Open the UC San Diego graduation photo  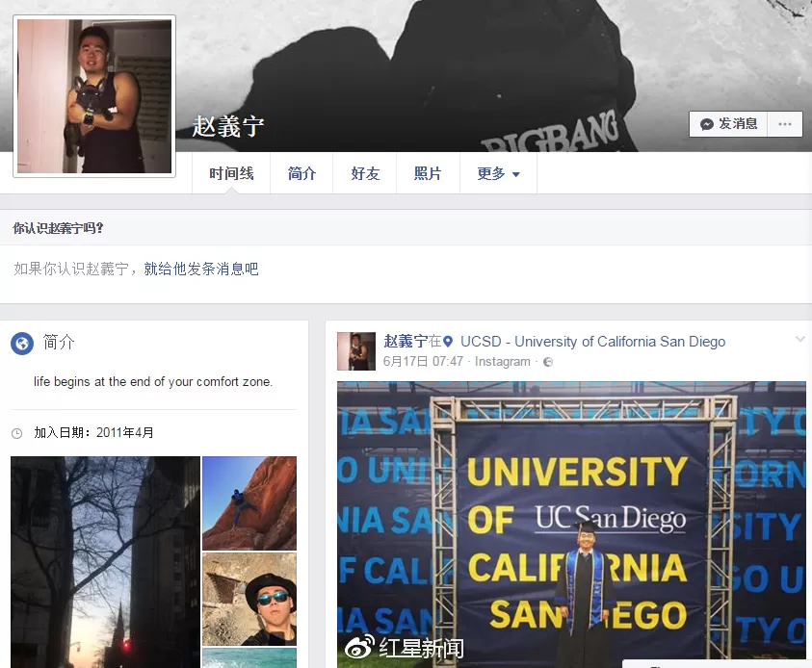pyautogui.click(x=571, y=525)
